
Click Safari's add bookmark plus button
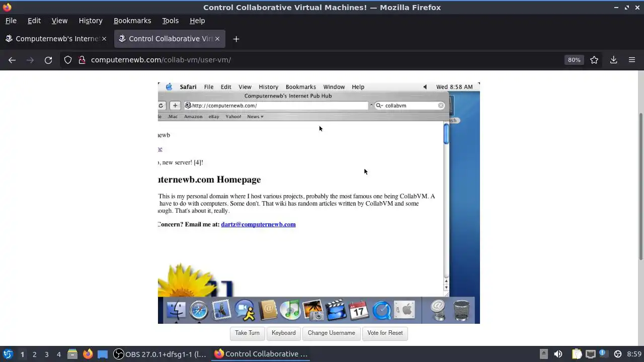click(x=175, y=106)
